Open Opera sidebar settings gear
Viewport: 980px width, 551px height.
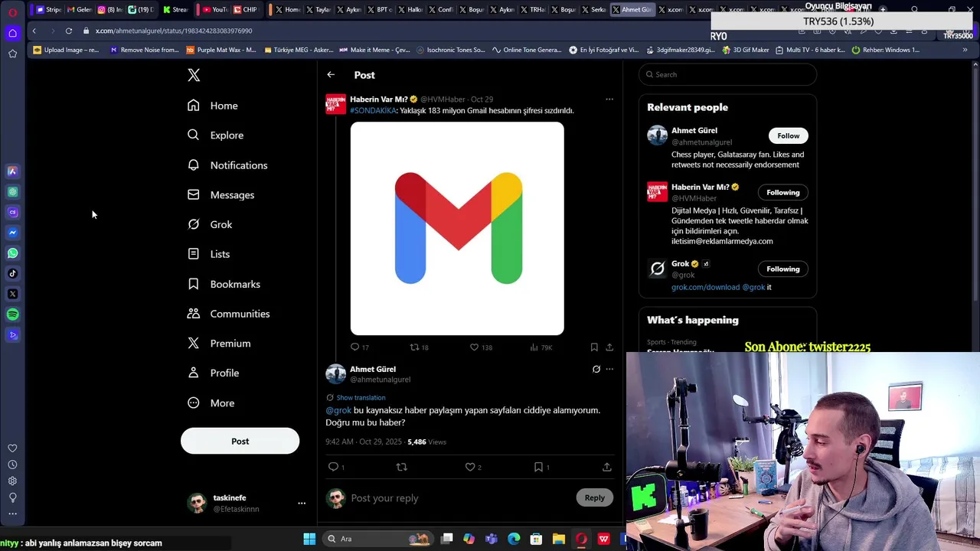coord(12,481)
